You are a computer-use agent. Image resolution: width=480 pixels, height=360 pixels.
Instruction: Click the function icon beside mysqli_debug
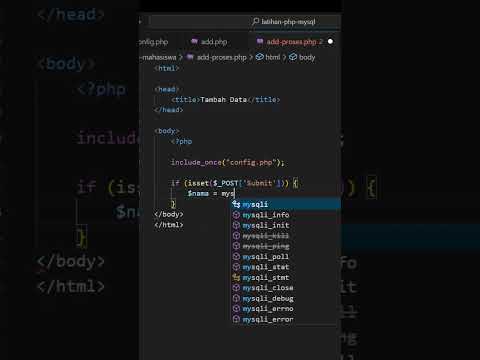pos(236,298)
